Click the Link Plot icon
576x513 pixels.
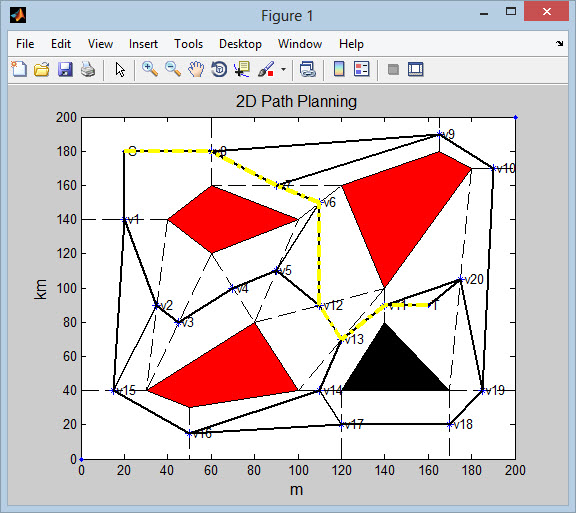pyautogui.click(x=307, y=69)
